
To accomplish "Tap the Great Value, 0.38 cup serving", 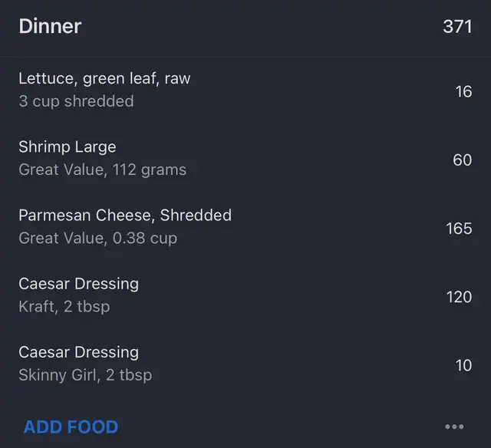I will point(97,239).
